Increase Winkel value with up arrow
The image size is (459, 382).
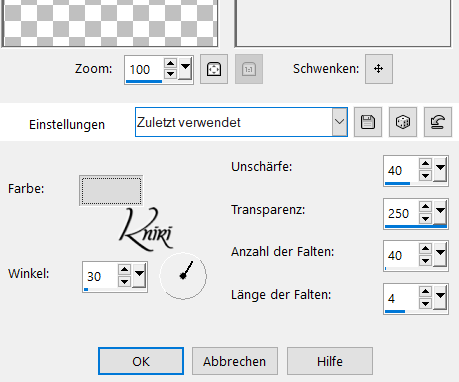124,270
